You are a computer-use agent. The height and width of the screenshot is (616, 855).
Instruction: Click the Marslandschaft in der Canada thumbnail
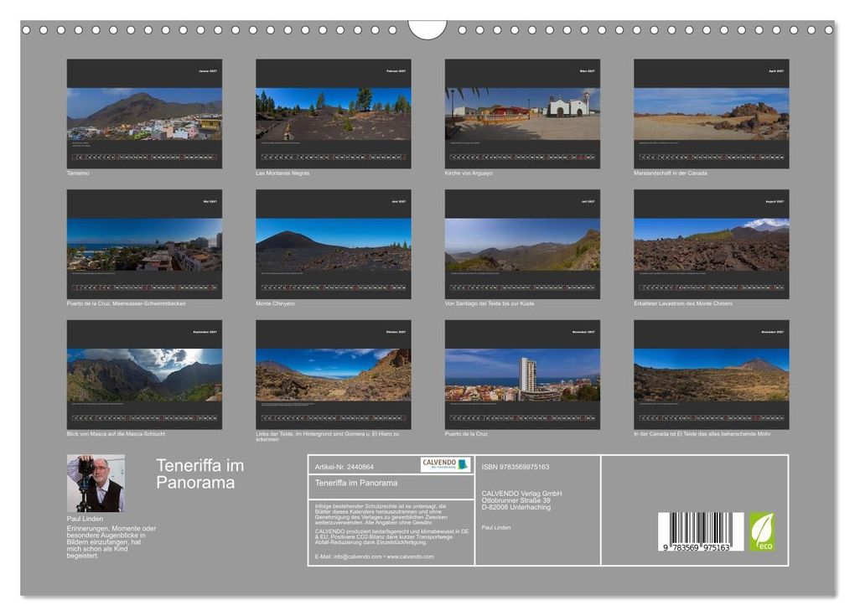click(712, 113)
